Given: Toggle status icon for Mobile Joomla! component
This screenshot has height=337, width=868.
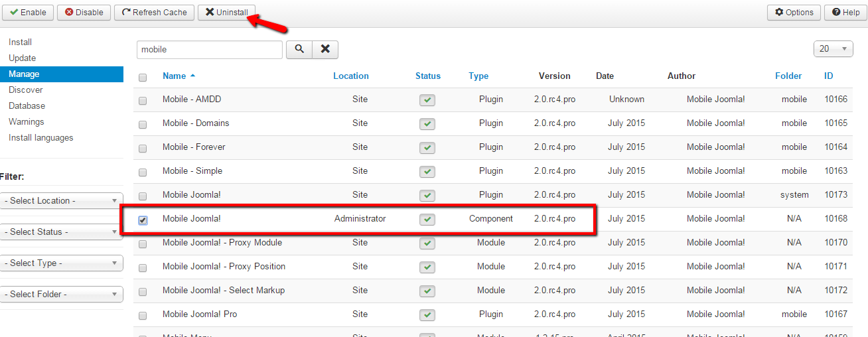Looking at the screenshot, I should pos(427,219).
